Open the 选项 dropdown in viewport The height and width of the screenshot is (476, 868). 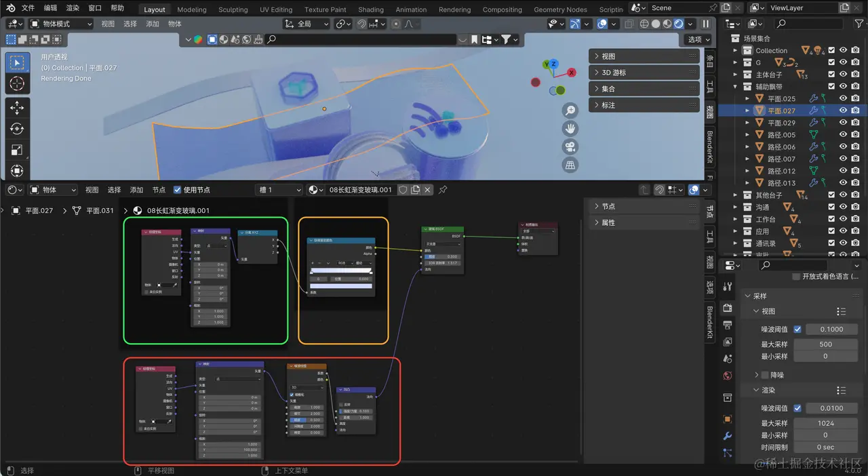point(698,39)
